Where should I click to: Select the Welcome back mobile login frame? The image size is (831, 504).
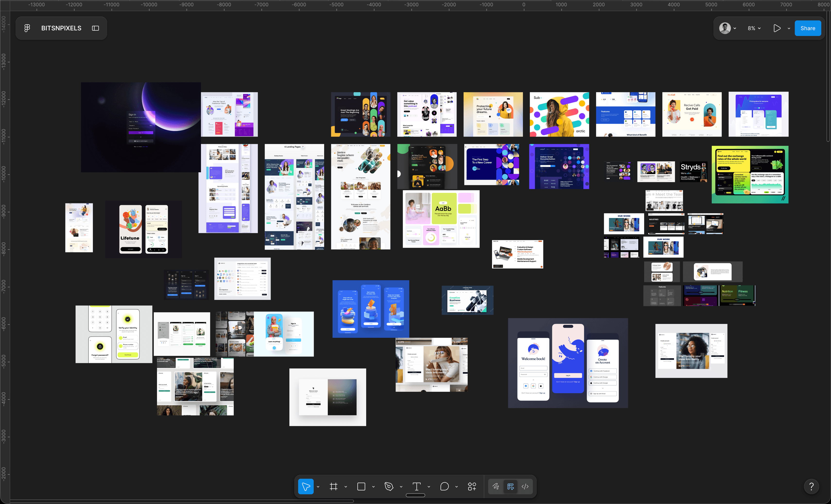coord(568,363)
